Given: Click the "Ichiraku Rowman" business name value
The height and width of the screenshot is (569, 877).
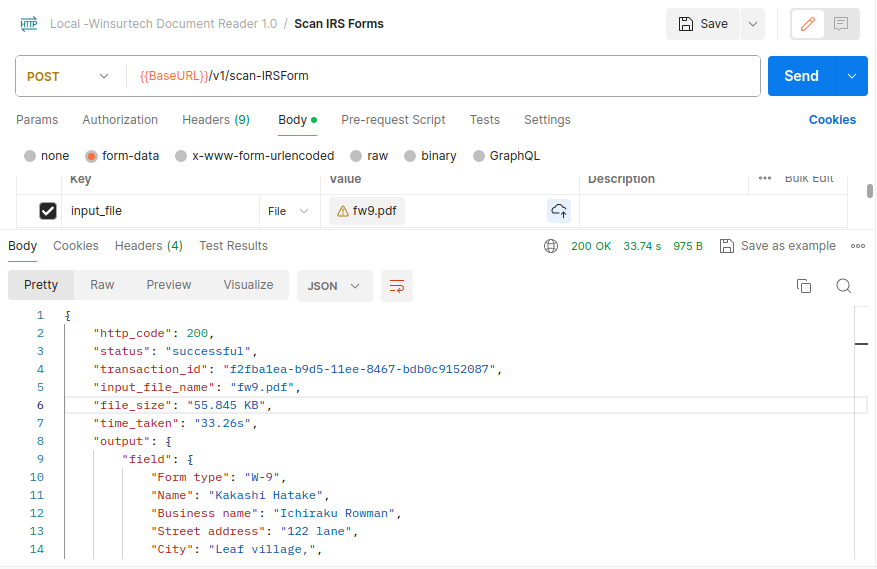Looking at the screenshot, I should [334, 513].
